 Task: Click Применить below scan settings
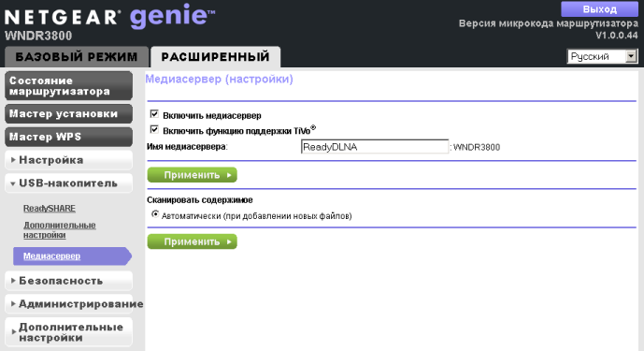pos(193,241)
